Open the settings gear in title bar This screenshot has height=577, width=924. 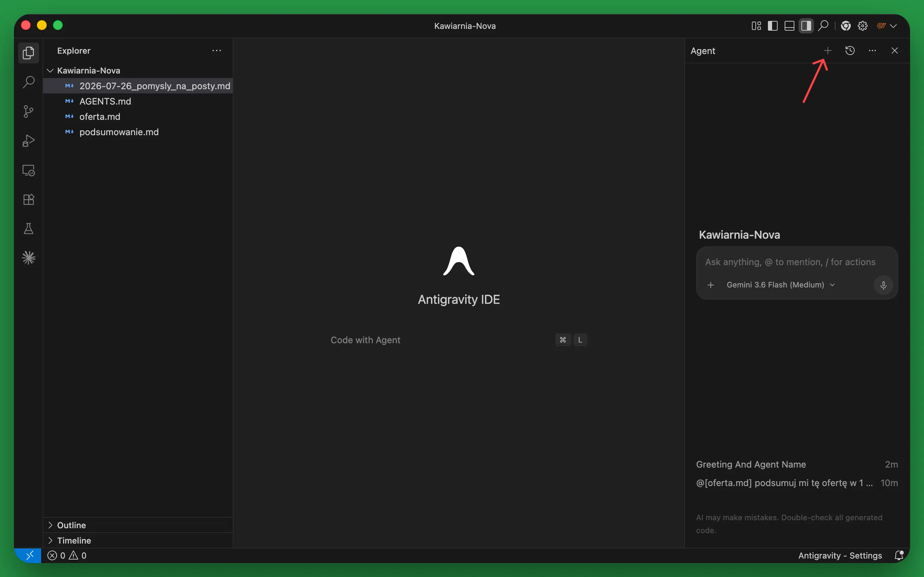pos(863,26)
